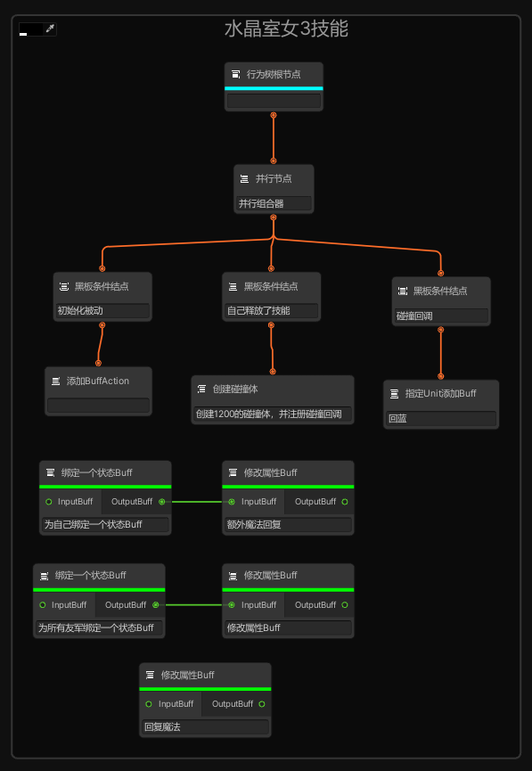Select the 水晶室女3技能 group title

point(287,29)
